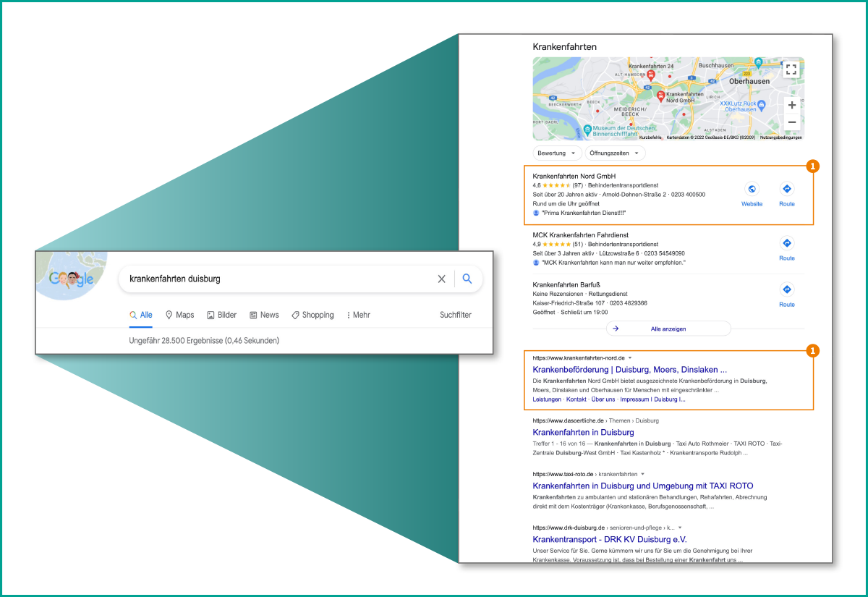Viewport: 868px width, 597px height.
Task: Click the Route icon for MCK Krankenfahrten Fahrdienst
Action: tap(786, 243)
